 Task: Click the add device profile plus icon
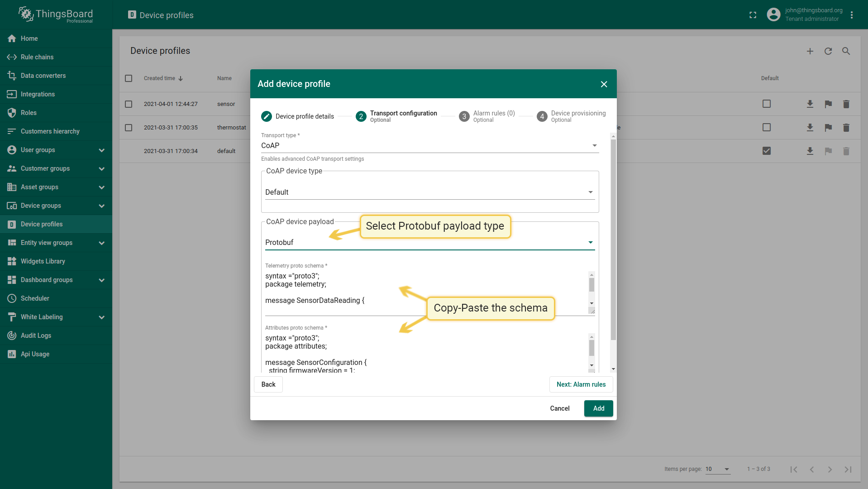(x=810, y=51)
